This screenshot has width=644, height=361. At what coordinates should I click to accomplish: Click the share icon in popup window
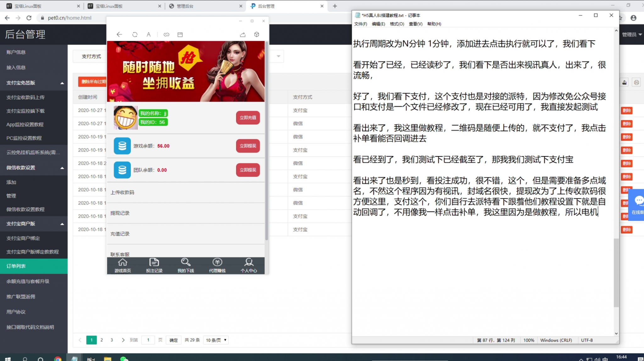click(x=242, y=35)
